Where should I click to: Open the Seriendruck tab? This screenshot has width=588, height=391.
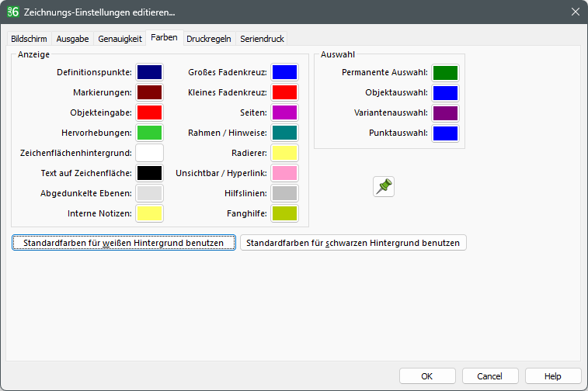(x=262, y=39)
